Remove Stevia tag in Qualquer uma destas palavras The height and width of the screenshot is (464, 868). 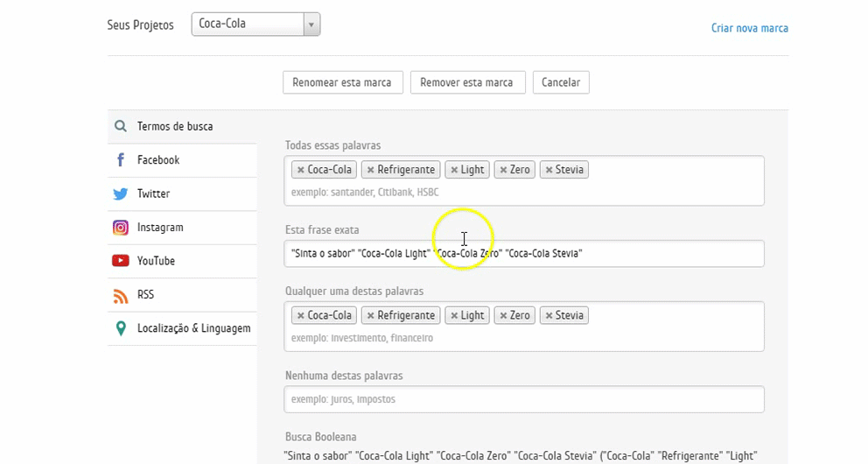coord(549,315)
